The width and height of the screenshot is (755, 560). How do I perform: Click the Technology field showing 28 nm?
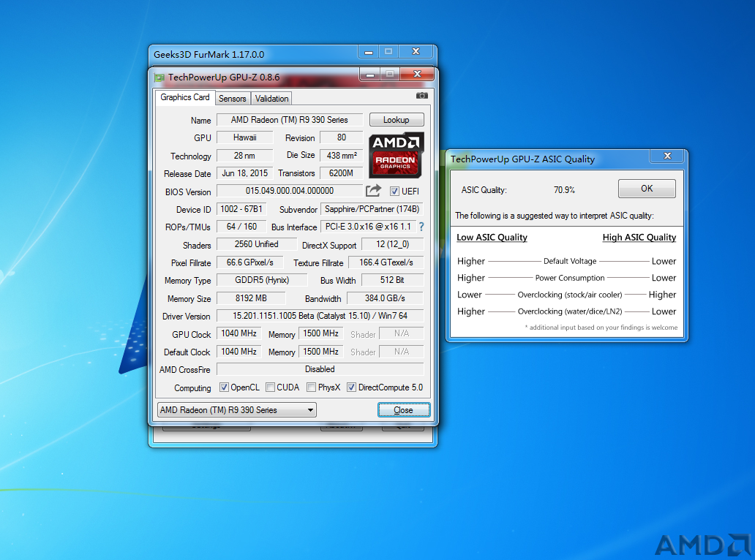point(244,156)
